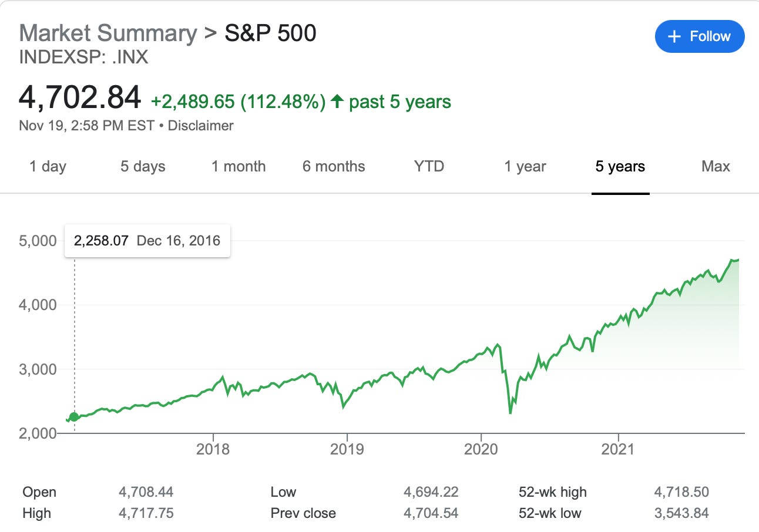Click the Follow button

[699, 36]
